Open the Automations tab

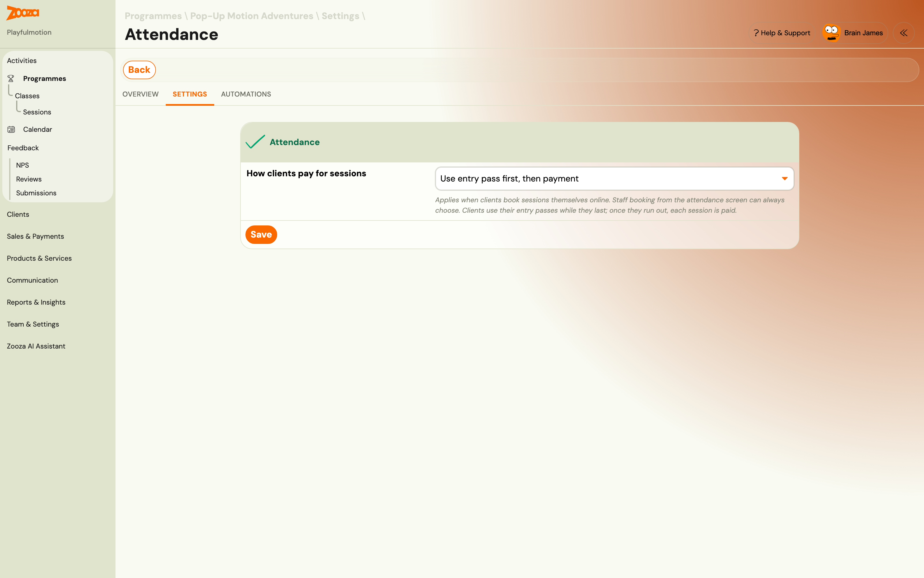coord(246,94)
